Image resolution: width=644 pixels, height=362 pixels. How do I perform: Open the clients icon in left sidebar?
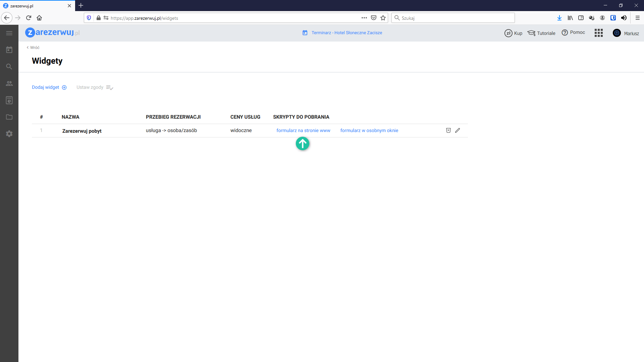point(9,83)
